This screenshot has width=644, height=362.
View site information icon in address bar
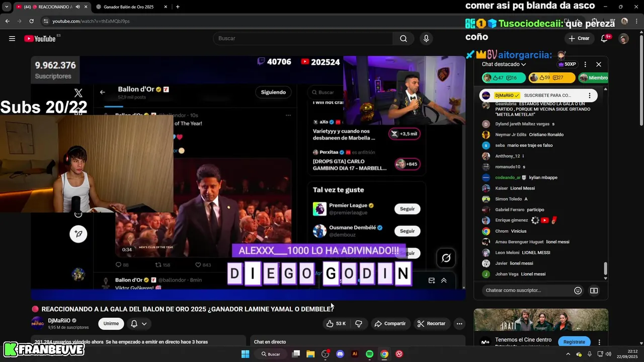(x=46, y=21)
